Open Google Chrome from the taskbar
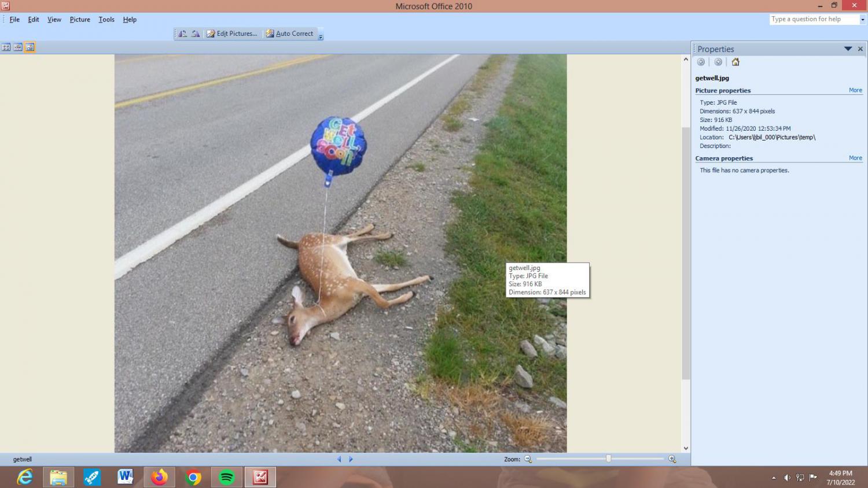Image resolution: width=868 pixels, height=488 pixels. point(193,477)
